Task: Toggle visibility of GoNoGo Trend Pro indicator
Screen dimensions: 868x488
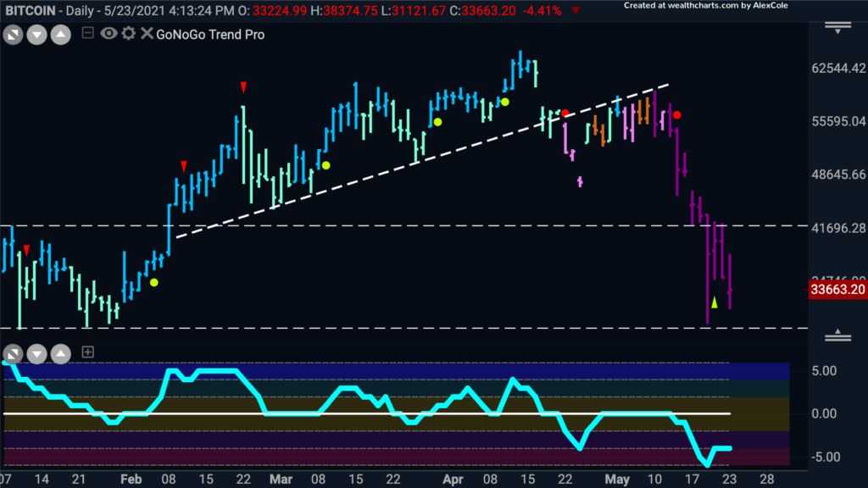Action: pyautogui.click(x=108, y=33)
